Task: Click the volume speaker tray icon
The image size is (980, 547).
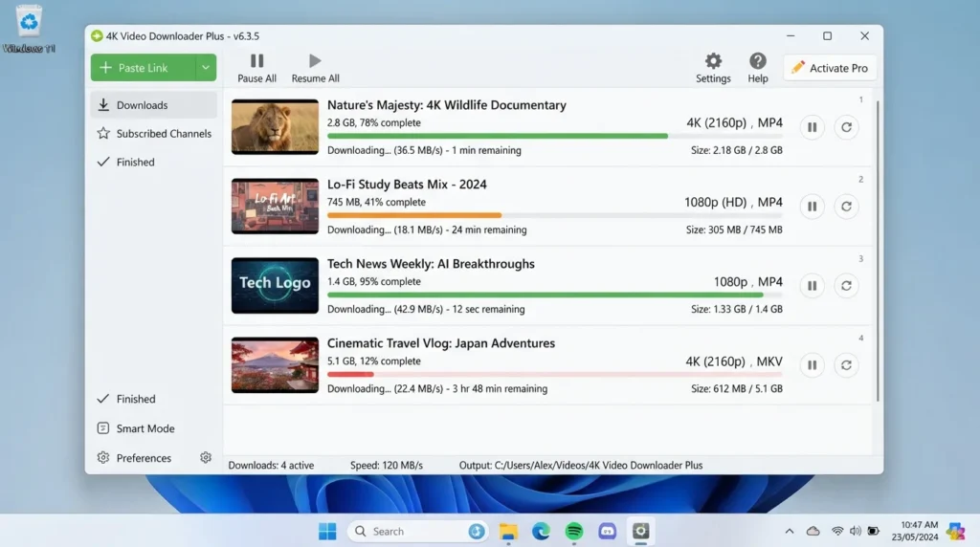Action: tap(855, 532)
